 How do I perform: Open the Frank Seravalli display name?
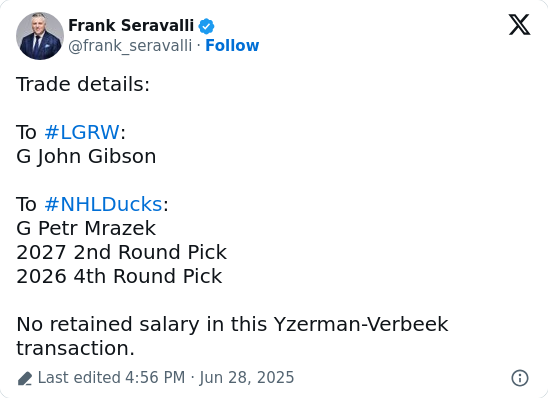coord(131,26)
